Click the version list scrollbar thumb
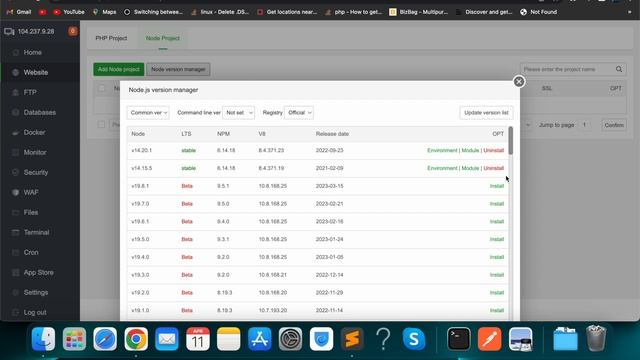Image resolution: width=640 pixels, height=360 pixels. coord(510,140)
